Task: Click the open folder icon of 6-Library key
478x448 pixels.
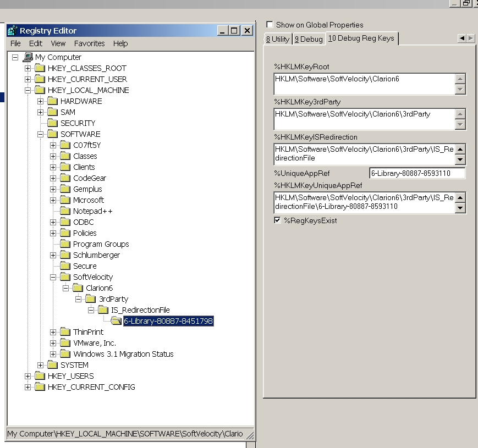Action: [116, 321]
